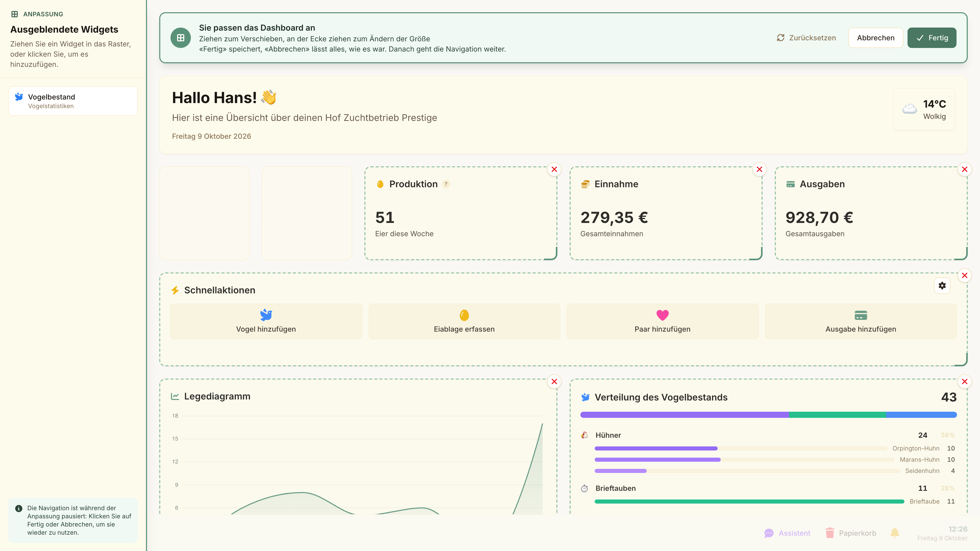980x551 pixels.
Task: Click Fertig to save the dashboard
Action: click(x=932, y=38)
